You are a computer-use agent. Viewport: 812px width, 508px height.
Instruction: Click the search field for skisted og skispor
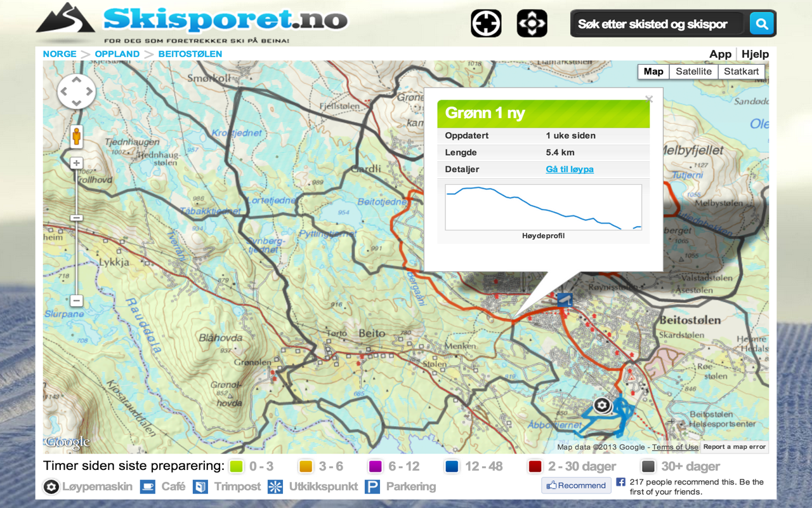pyautogui.click(x=658, y=24)
